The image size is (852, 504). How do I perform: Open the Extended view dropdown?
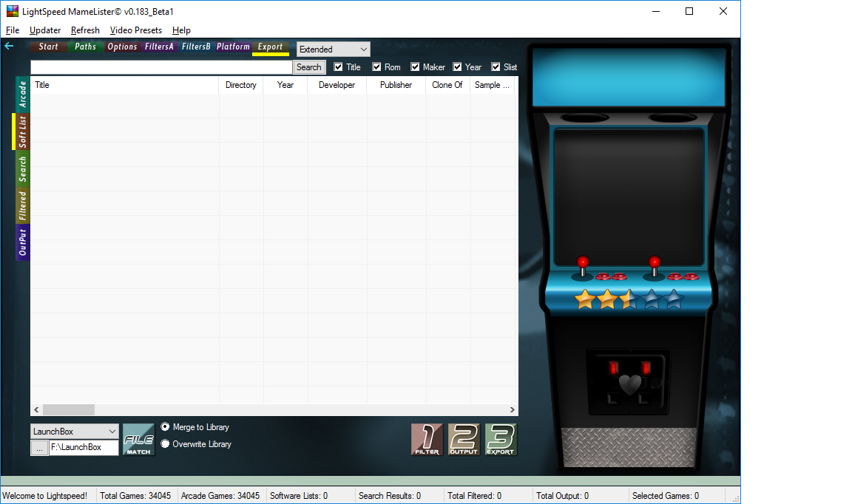334,50
